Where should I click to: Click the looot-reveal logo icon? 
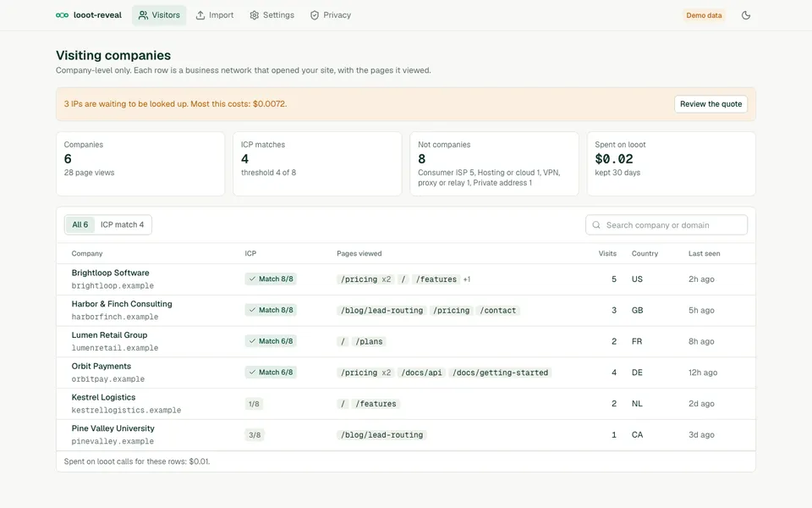point(62,15)
